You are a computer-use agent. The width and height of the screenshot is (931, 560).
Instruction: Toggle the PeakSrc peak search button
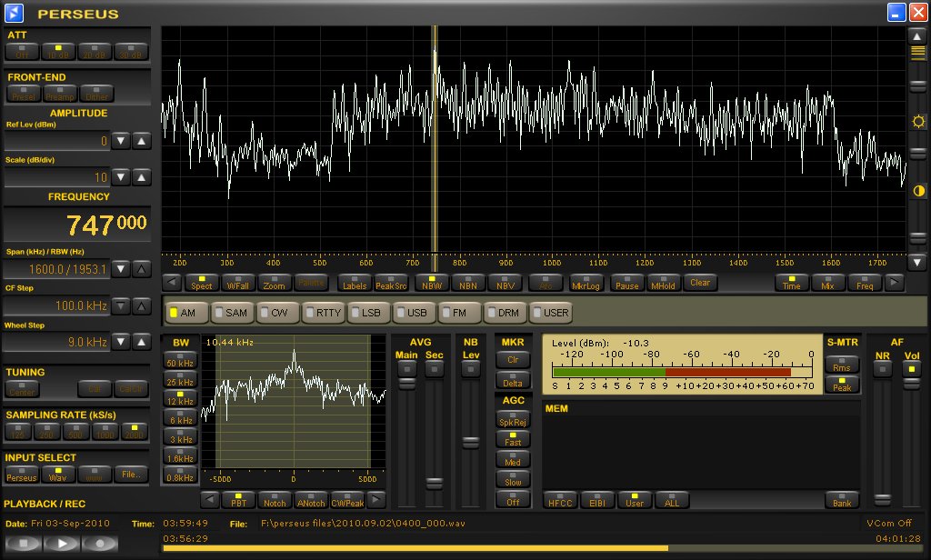pyautogui.click(x=391, y=283)
